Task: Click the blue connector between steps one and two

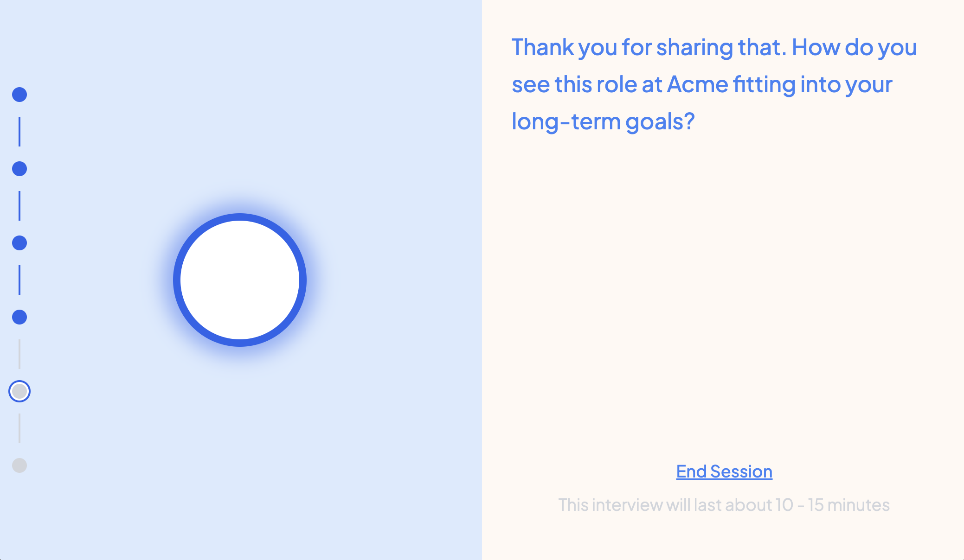Action: coord(19,132)
